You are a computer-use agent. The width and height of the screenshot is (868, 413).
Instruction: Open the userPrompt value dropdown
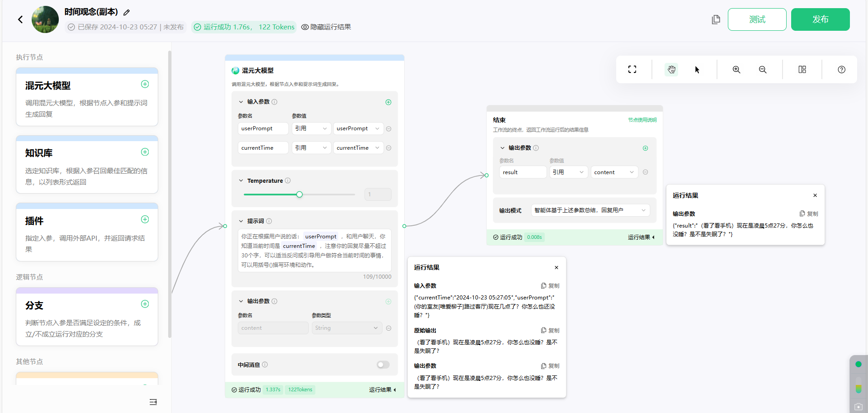pyautogui.click(x=359, y=128)
